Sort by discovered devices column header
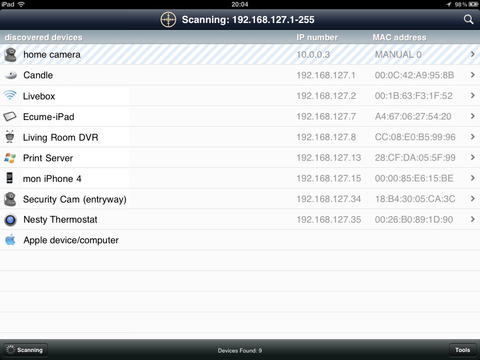Viewport: 480px width, 360px height. tap(43, 37)
